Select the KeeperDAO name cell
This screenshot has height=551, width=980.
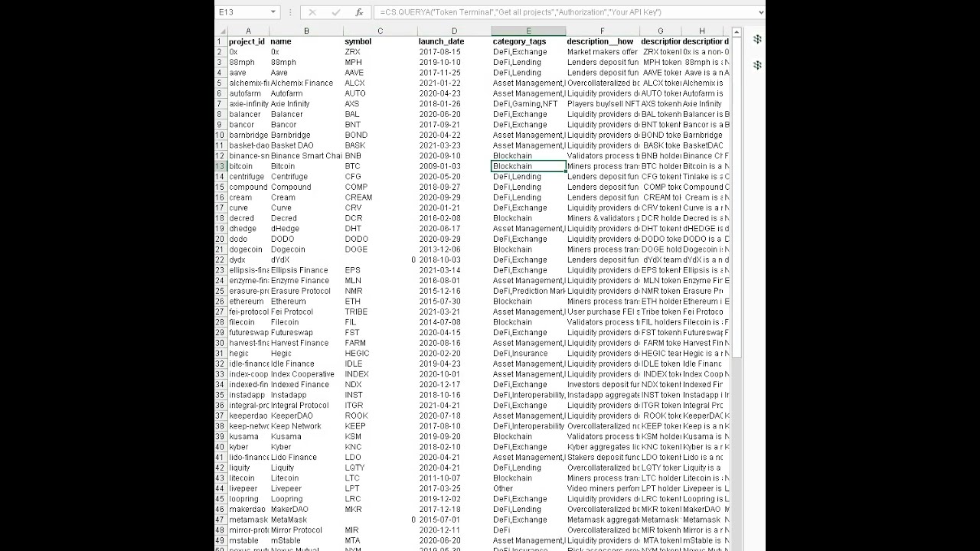coord(306,416)
